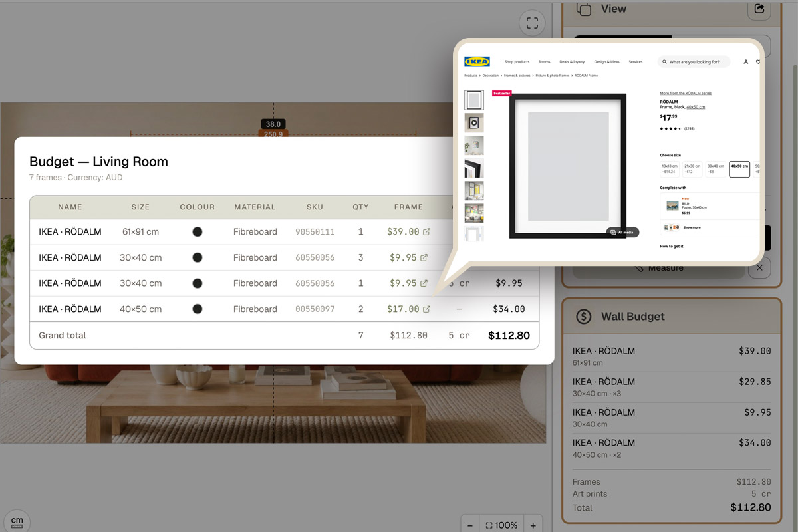The width and height of the screenshot is (798, 532).
Task: Click '61×91 cm' size cell
Action: click(141, 232)
